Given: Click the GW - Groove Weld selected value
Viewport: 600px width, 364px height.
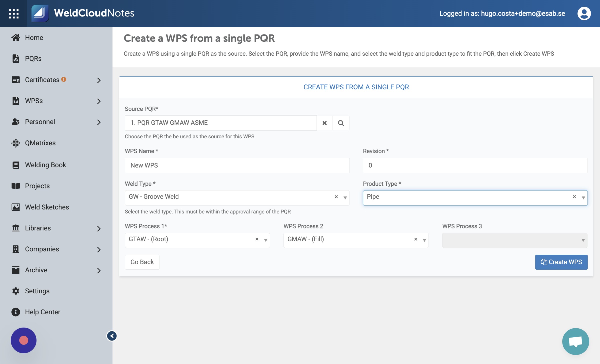Looking at the screenshot, I should pos(154,197).
